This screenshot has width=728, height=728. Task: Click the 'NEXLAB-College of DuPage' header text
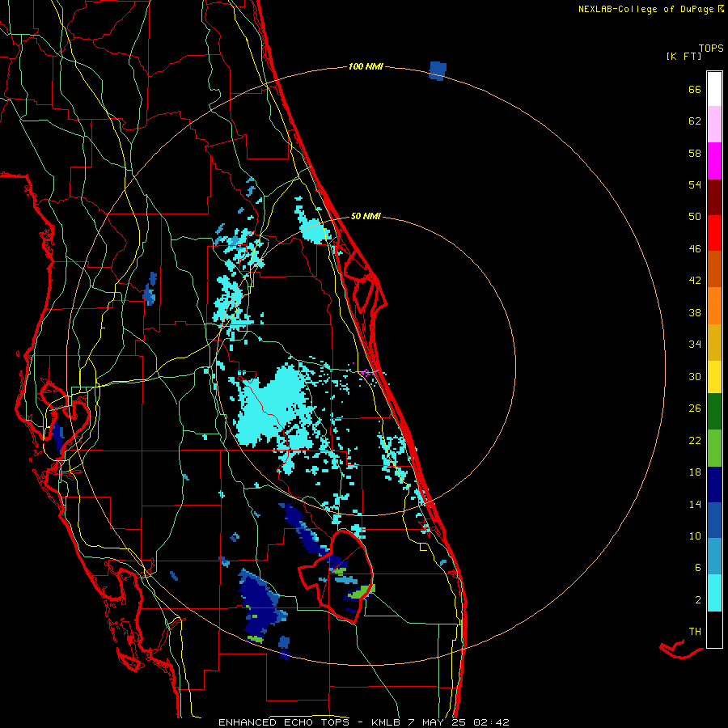coord(645,9)
